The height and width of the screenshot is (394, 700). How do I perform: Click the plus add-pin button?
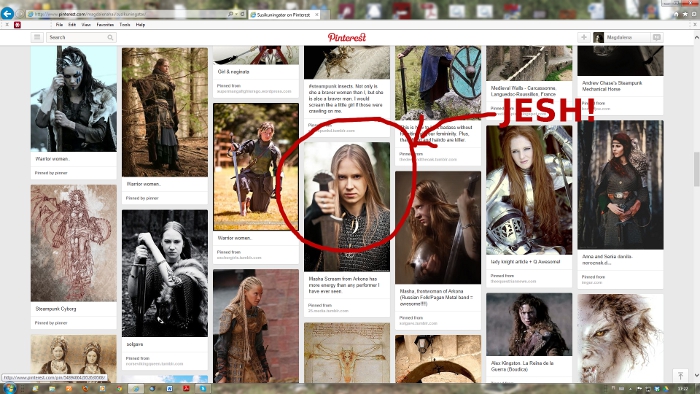(583, 37)
